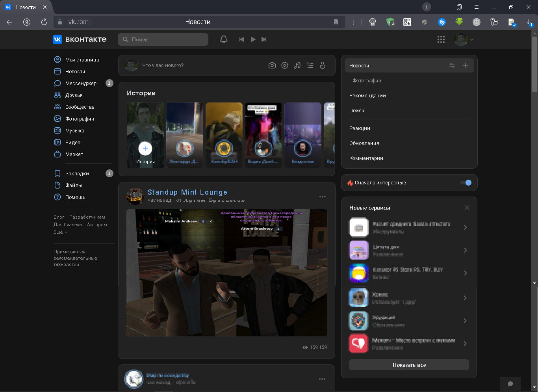Open the chat bubble button at bottom right
Screen dimensions: 538x392
point(510,384)
